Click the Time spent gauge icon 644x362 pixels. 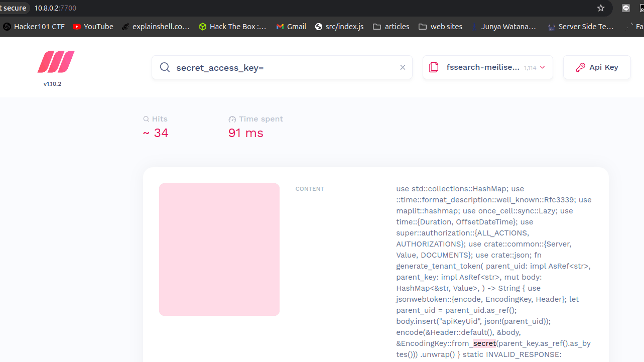pos(232,119)
